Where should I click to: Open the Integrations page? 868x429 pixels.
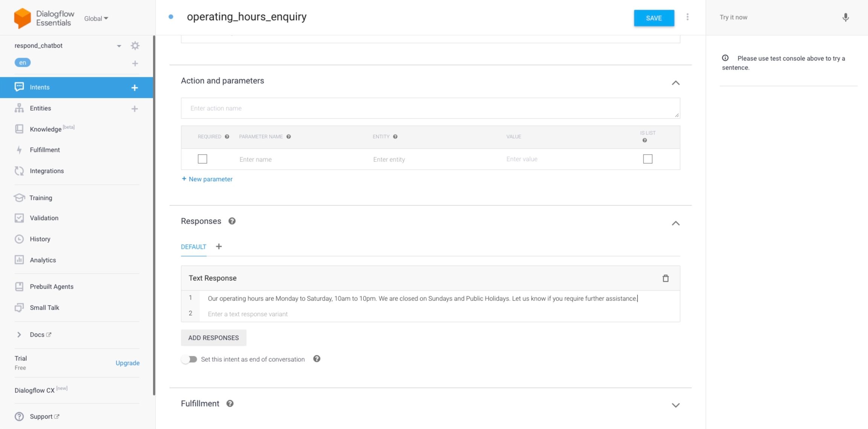coord(47,170)
